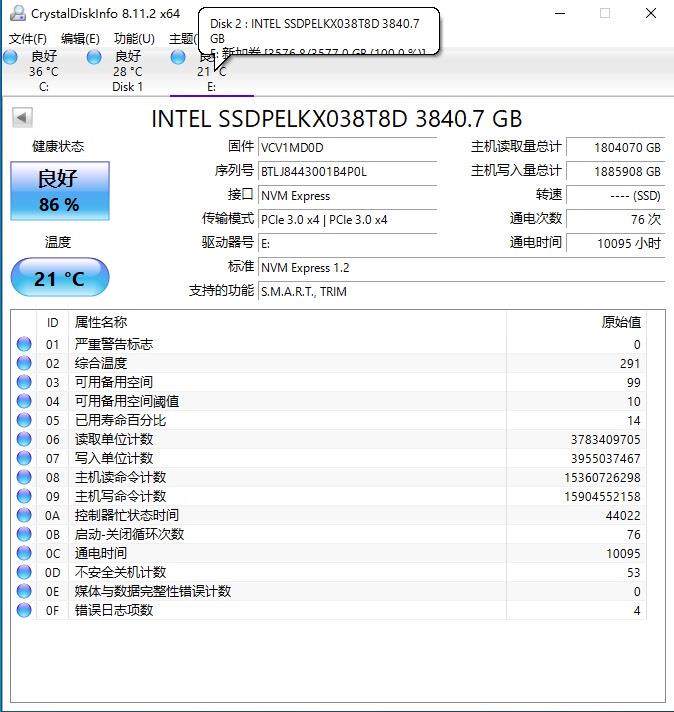The image size is (674, 712).
Task: Click the 良好 86 % health status button
Action: [60, 191]
